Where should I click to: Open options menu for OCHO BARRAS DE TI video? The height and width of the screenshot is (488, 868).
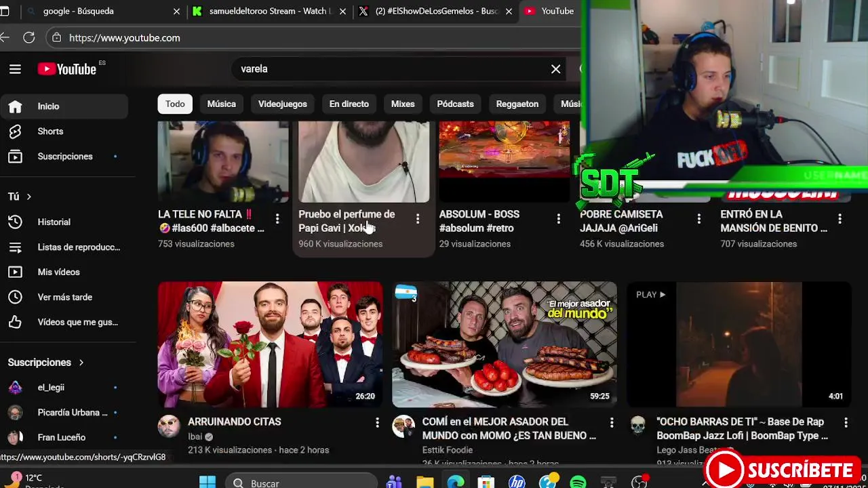pos(846,422)
